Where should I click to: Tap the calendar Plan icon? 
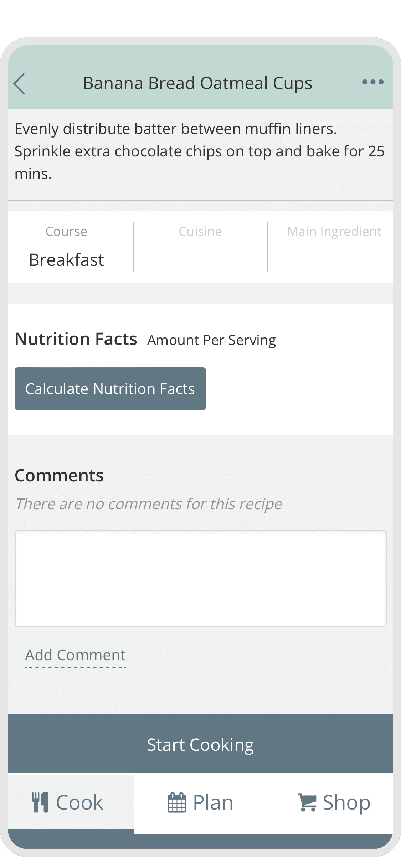(177, 802)
